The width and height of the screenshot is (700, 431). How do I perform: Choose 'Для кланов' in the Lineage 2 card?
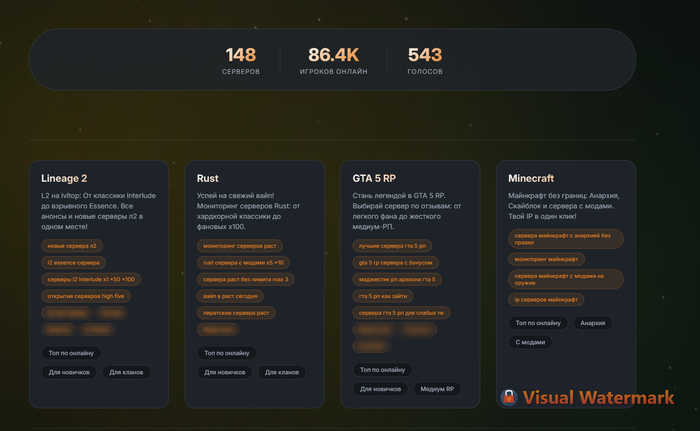[x=126, y=372]
